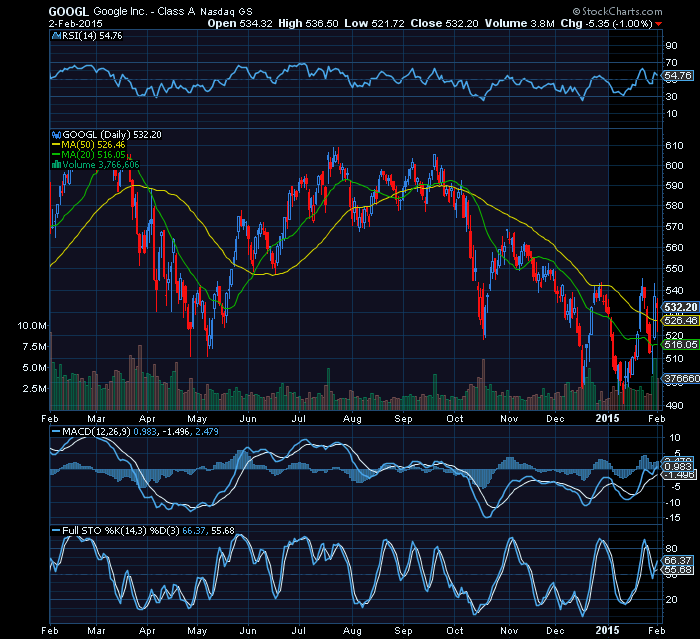Click the 532.20 last price tag on the price axis
The image size is (700, 639).
pos(680,307)
